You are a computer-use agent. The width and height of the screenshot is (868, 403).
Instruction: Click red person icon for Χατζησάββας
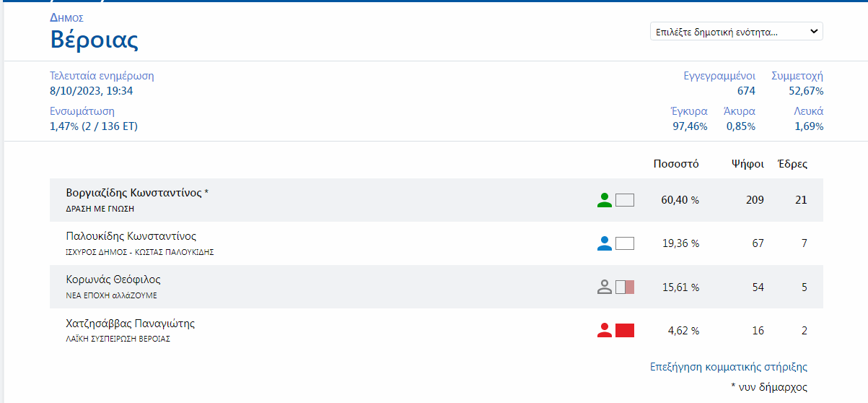(x=605, y=330)
